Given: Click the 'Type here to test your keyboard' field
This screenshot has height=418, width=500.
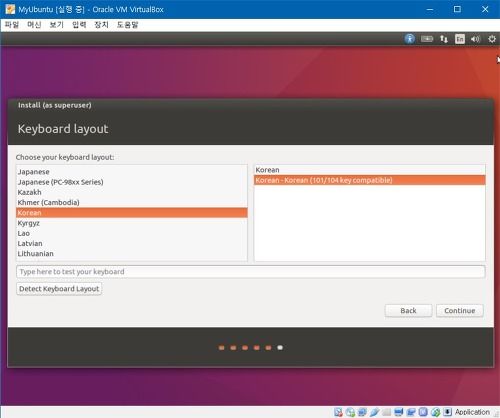Looking at the screenshot, I should pos(250,272).
